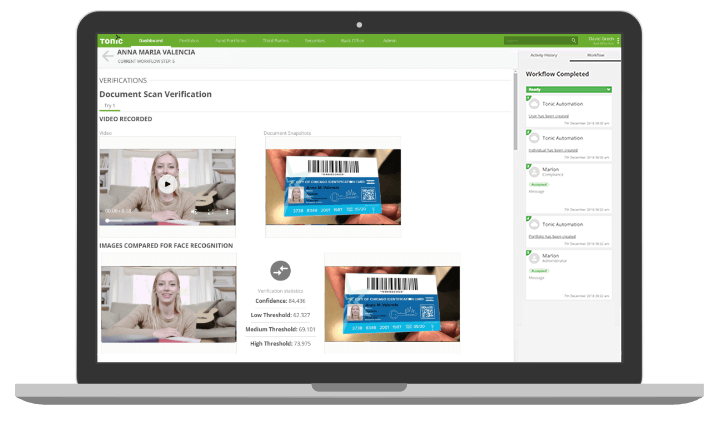This screenshot has width=719, height=425.
Task: Click the video fullscreen icon
Action: [x=208, y=212]
